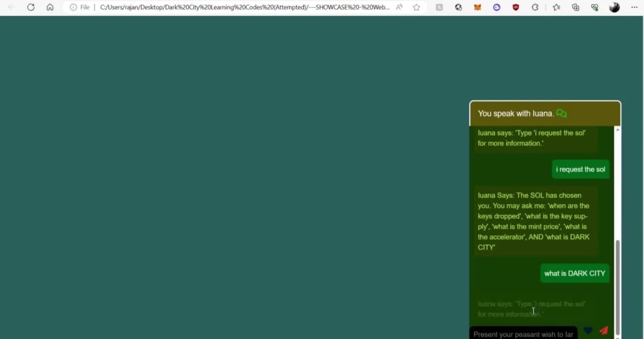Viewport: 644px width, 339px height.
Task: Click the File site information icon
Action: coord(73,7)
